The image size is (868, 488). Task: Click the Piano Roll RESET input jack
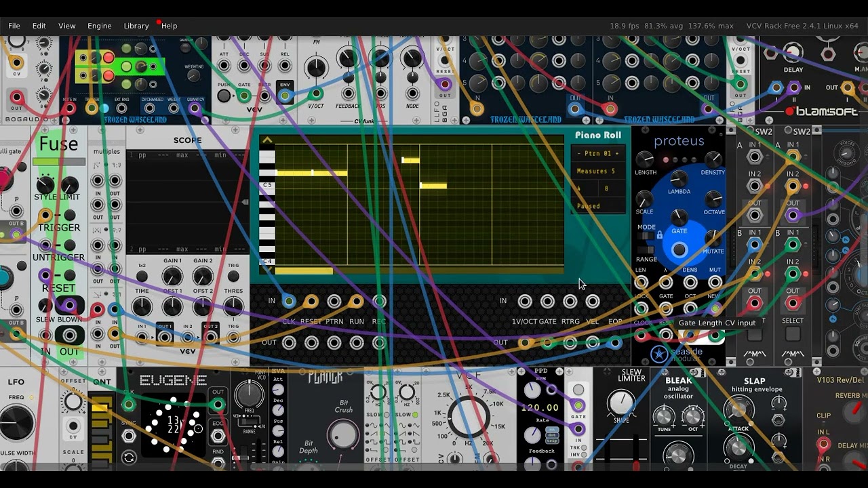pyautogui.click(x=311, y=301)
